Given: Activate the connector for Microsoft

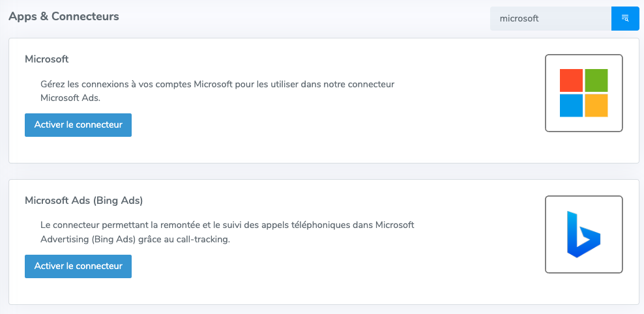Looking at the screenshot, I should pyautogui.click(x=78, y=125).
